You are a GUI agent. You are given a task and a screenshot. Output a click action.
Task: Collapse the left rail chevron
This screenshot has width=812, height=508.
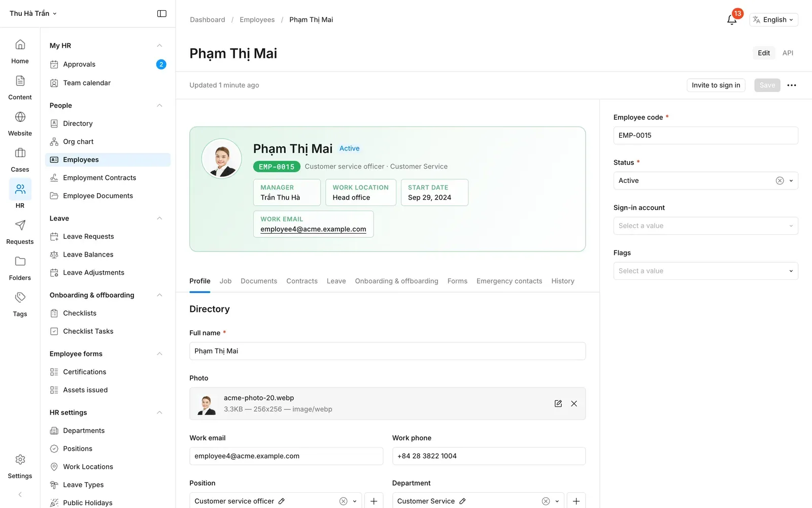point(20,495)
